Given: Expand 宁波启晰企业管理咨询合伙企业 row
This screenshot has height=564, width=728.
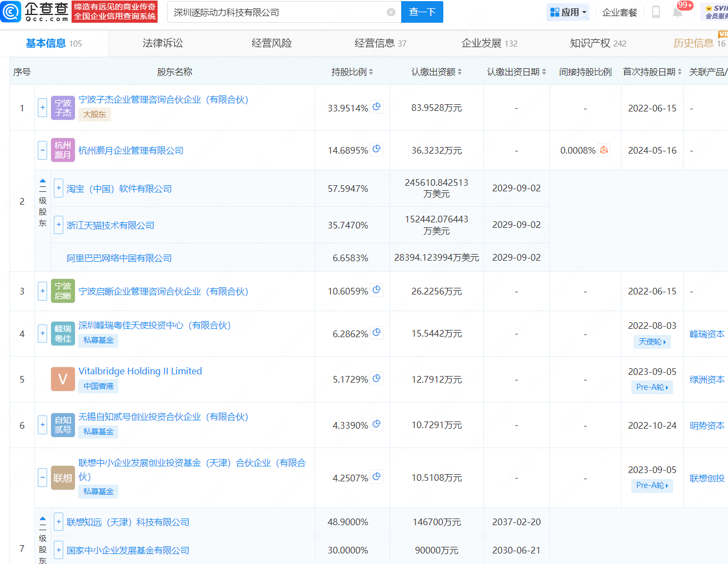Looking at the screenshot, I should 42,291.
